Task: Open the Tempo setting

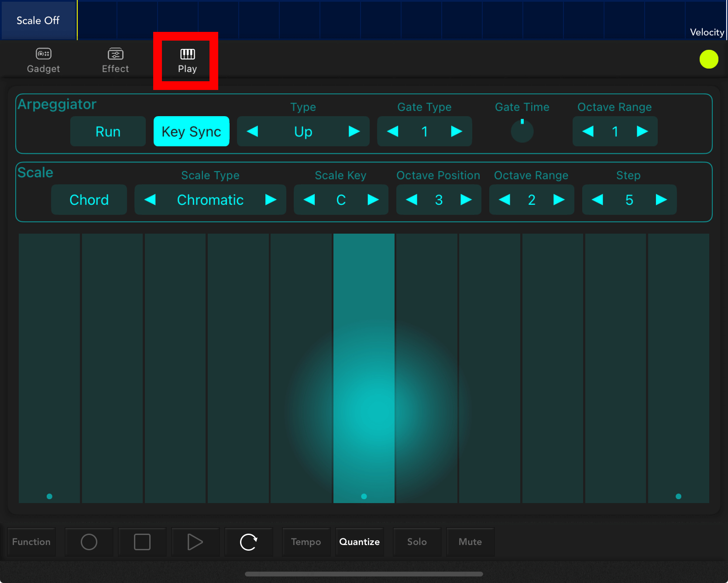Action: tap(306, 542)
